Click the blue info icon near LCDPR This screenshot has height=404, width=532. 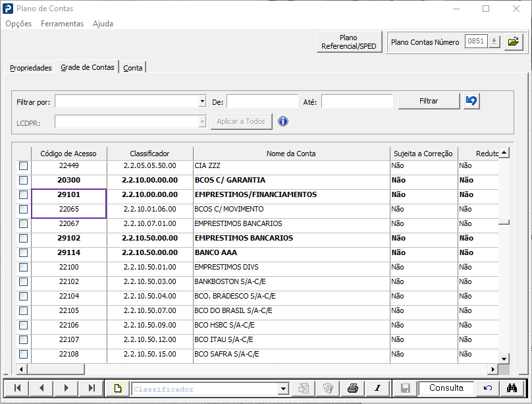pyautogui.click(x=283, y=121)
